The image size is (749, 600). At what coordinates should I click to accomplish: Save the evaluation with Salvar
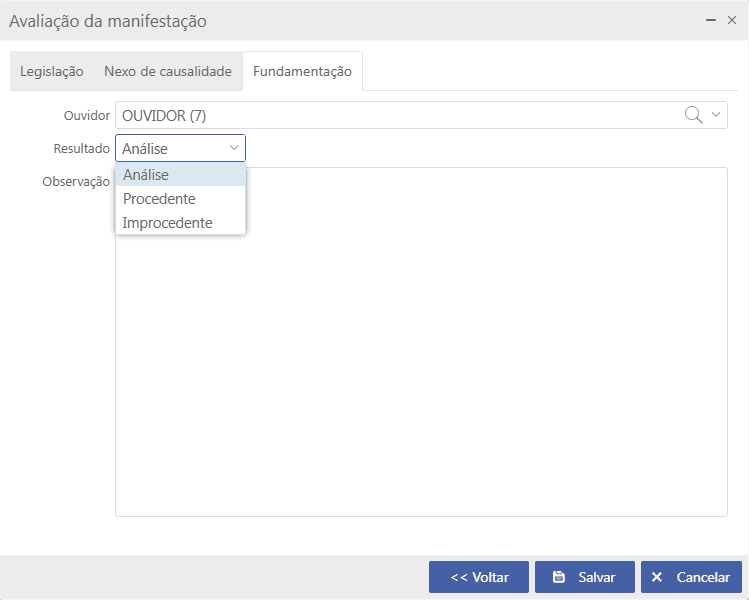584,577
